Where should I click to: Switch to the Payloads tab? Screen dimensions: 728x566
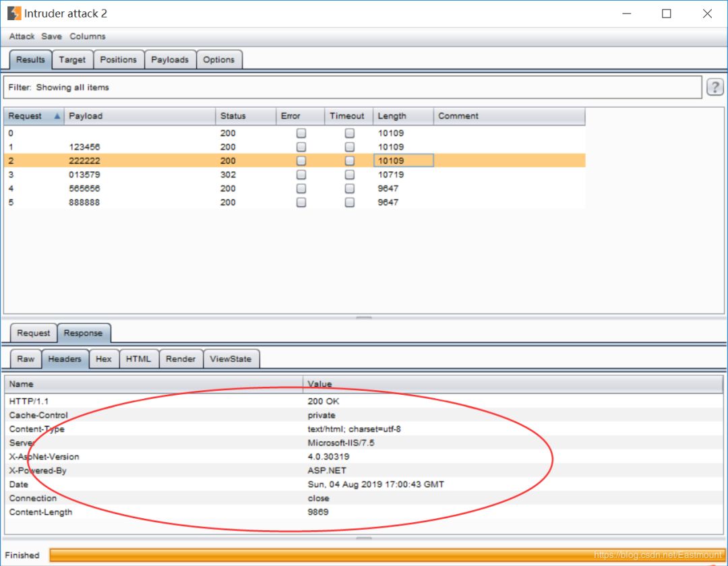(170, 60)
